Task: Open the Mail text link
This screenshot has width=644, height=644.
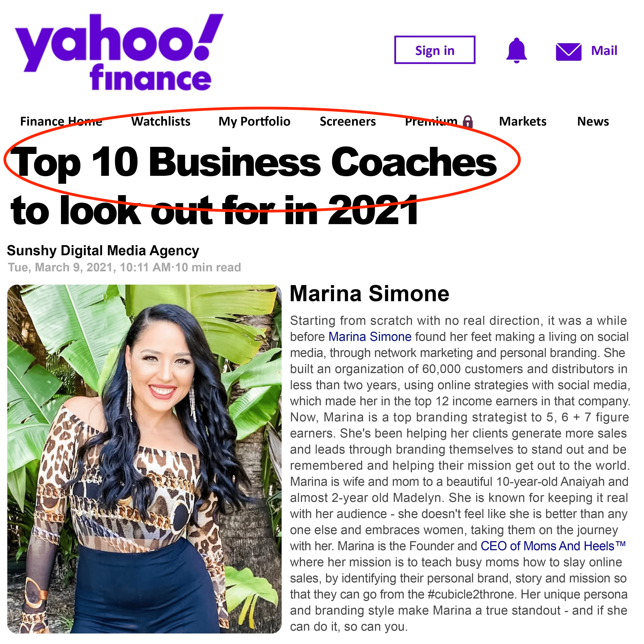Action: (604, 51)
